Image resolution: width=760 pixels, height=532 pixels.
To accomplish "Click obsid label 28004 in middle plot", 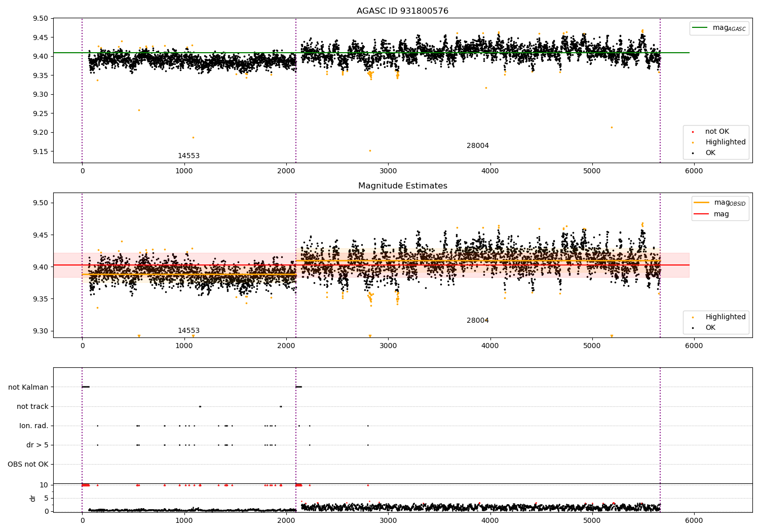I will (x=478, y=321).
